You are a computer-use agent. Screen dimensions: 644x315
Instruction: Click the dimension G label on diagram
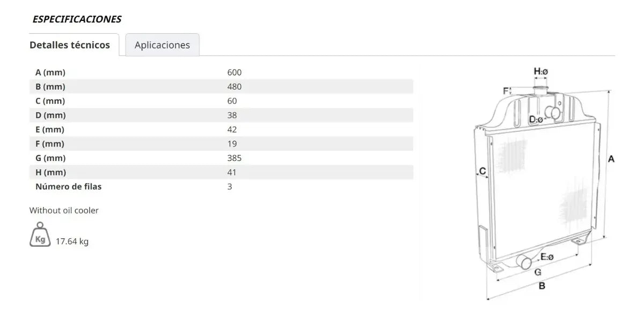538,272
